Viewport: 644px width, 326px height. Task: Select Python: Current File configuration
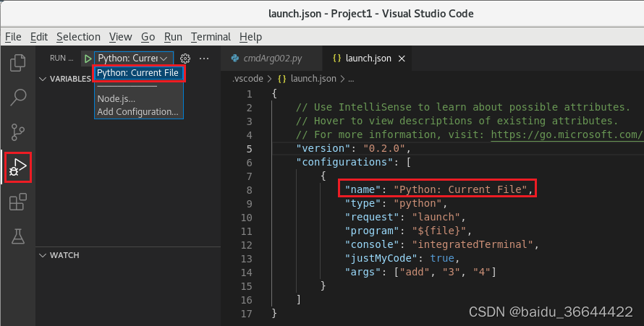(x=137, y=73)
